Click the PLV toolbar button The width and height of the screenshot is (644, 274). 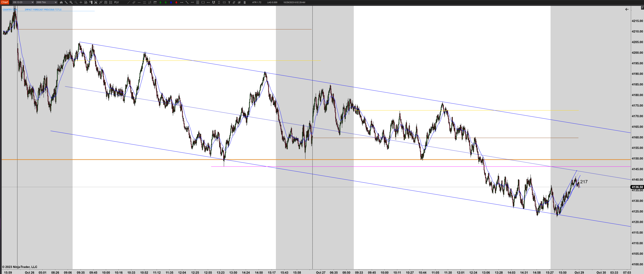(x=116, y=2)
